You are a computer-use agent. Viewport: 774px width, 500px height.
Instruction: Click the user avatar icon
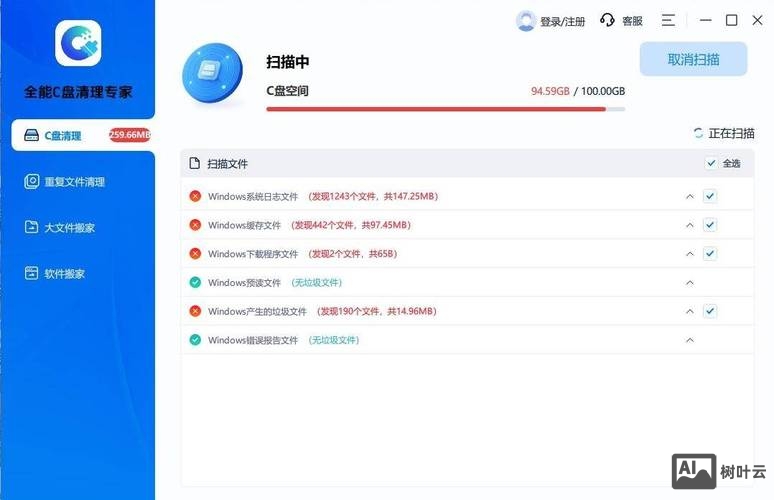(526, 21)
